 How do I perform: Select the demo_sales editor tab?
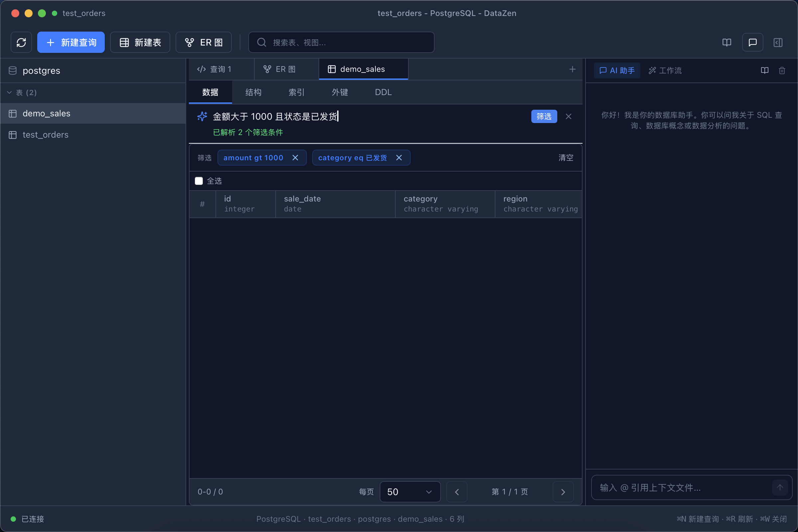click(363, 69)
